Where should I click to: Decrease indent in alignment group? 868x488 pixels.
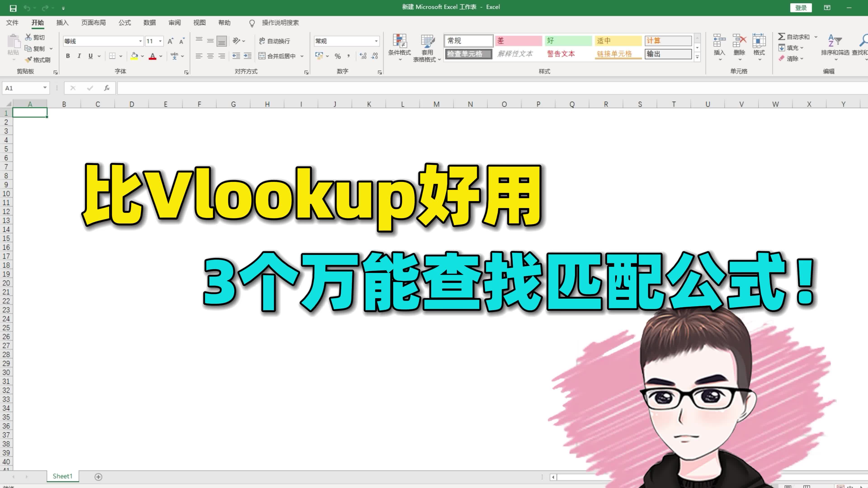(x=236, y=56)
